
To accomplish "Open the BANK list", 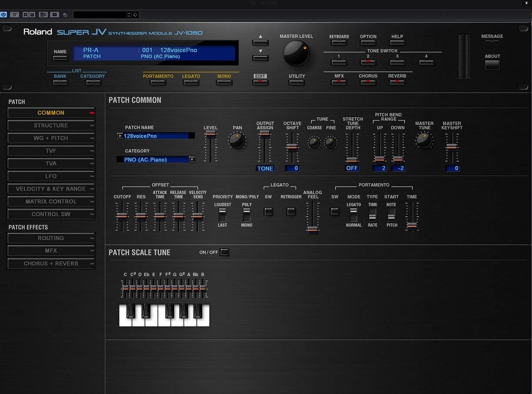I will coord(60,82).
